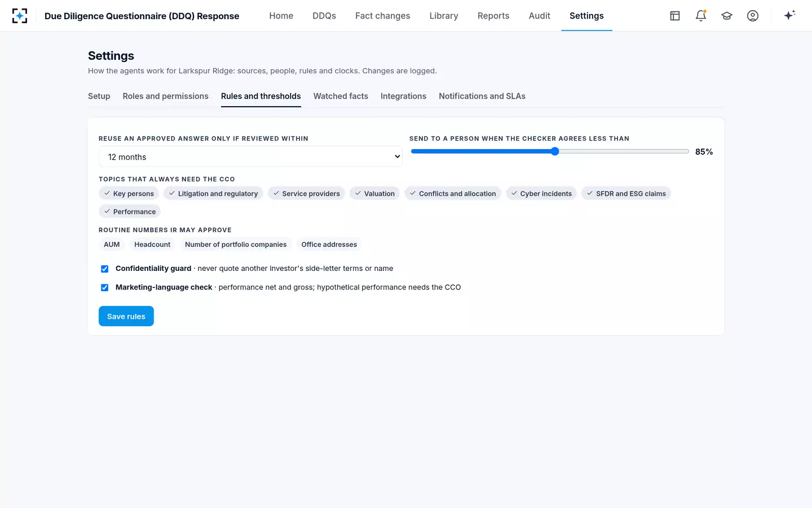Open Fact changes in top navigation
The width and height of the screenshot is (812, 508).
pyautogui.click(x=383, y=16)
